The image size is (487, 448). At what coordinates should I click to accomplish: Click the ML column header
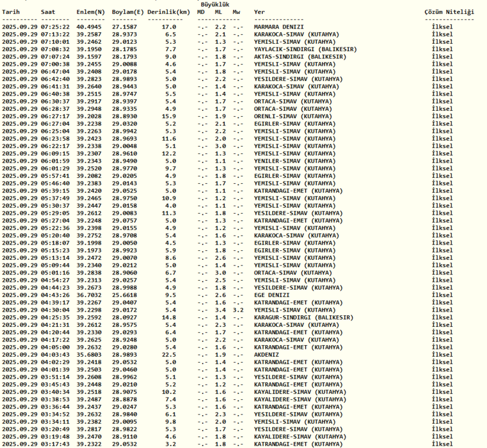[219, 12]
